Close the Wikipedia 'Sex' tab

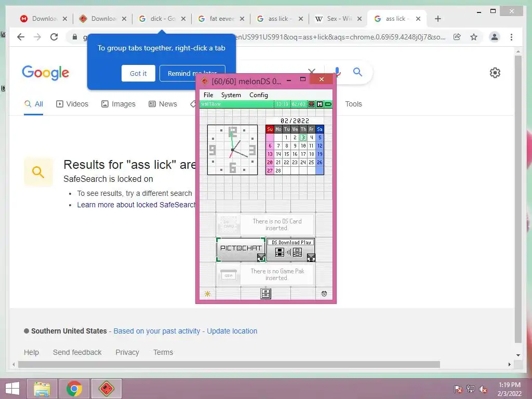[x=360, y=19]
